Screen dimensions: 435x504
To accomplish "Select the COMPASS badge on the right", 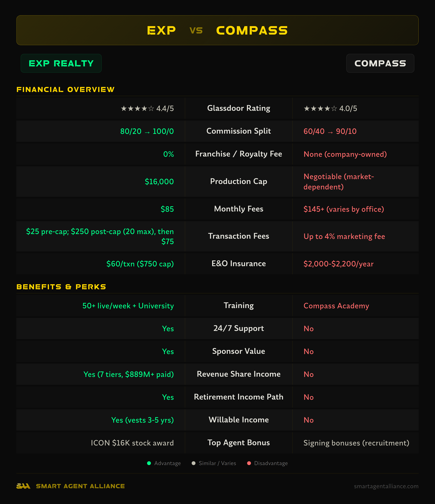I will (380, 63).
